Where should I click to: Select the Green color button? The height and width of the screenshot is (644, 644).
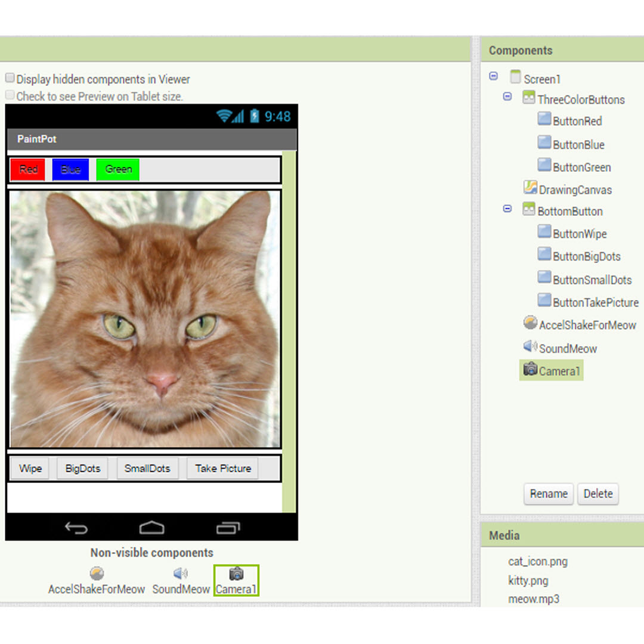point(118,169)
